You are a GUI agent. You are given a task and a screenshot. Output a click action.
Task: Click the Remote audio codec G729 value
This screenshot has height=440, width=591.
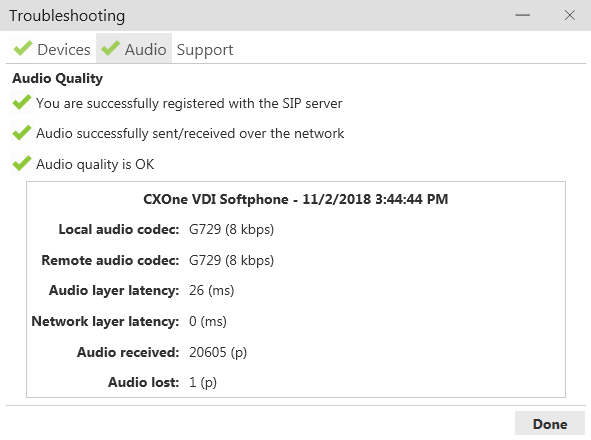[x=231, y=260]
